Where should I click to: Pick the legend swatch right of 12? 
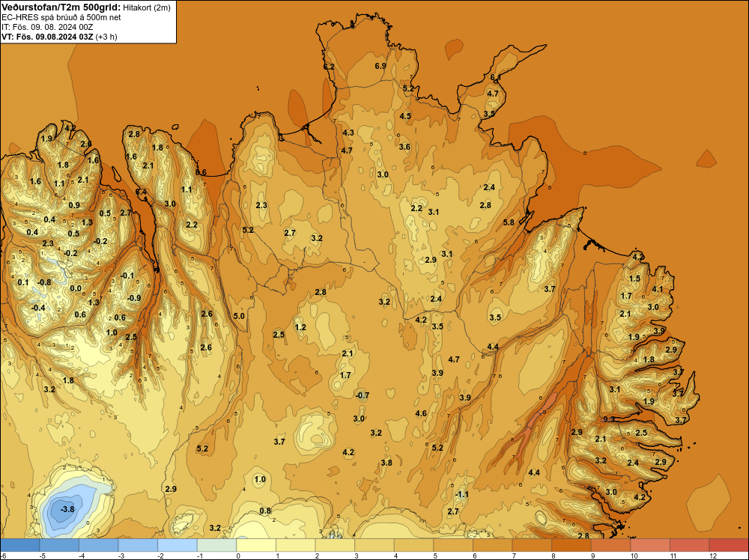click(729, 545)
